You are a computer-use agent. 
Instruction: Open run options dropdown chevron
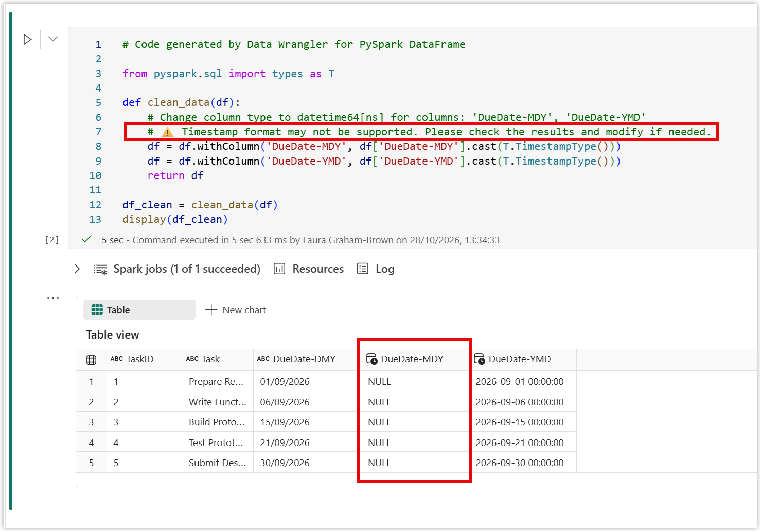coord(53,39)
